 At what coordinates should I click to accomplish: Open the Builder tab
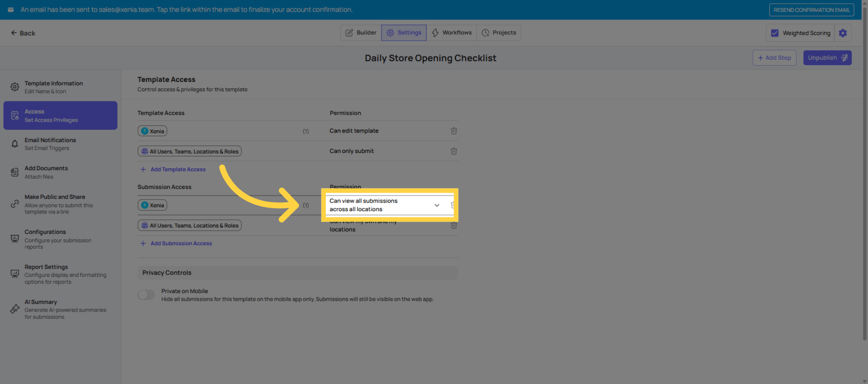coord(361,33)
